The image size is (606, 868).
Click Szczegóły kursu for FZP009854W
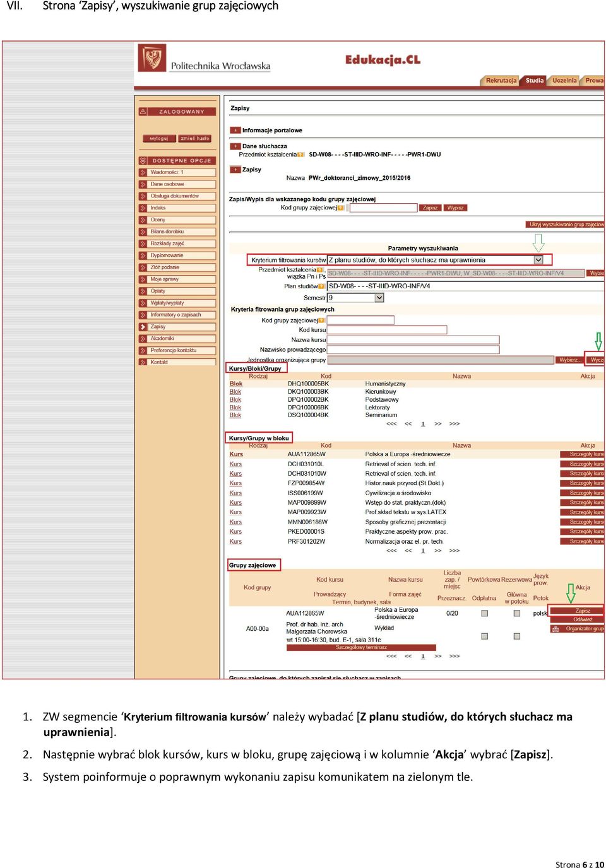coord(582,483)
